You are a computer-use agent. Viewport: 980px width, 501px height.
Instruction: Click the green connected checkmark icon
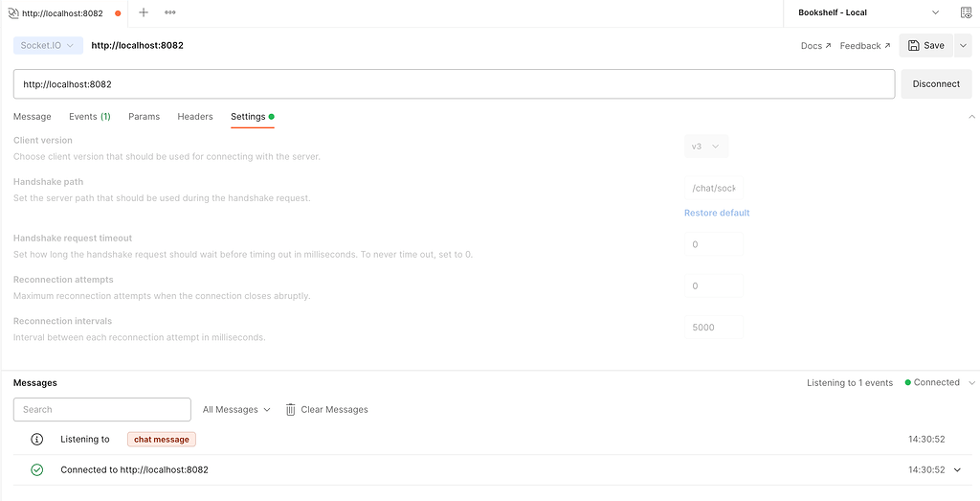click(x=37, y=469)
